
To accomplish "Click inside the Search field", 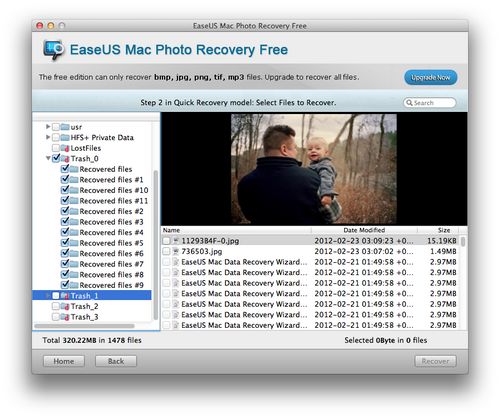I will pos(430,103).
